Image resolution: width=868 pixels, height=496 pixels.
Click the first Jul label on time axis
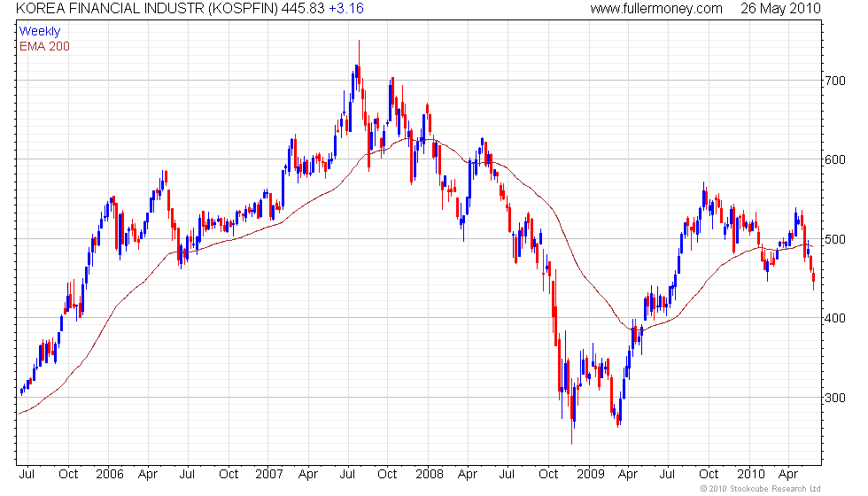(x=27, y=475)
